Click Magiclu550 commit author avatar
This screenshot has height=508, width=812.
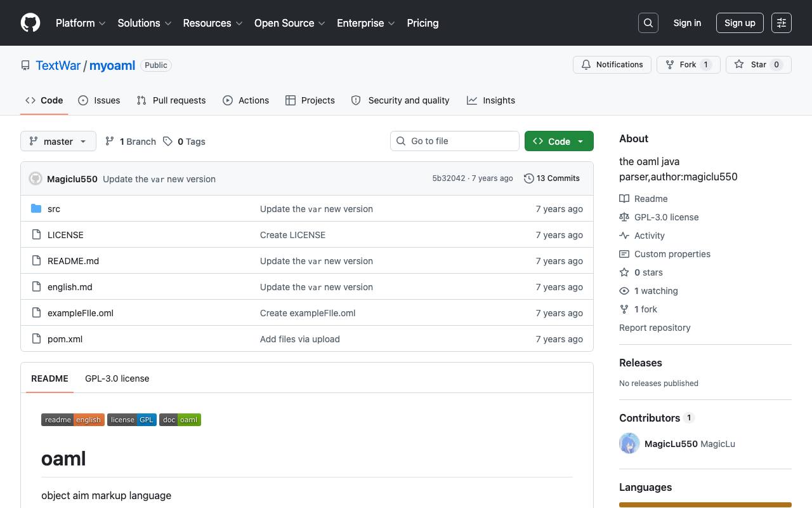pos(36,179)
